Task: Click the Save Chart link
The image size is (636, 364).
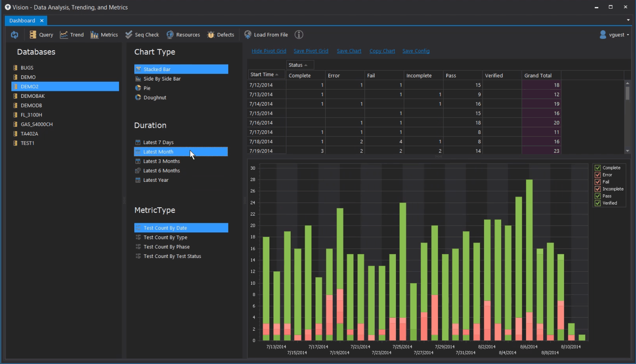Action: tap(349, 51)
